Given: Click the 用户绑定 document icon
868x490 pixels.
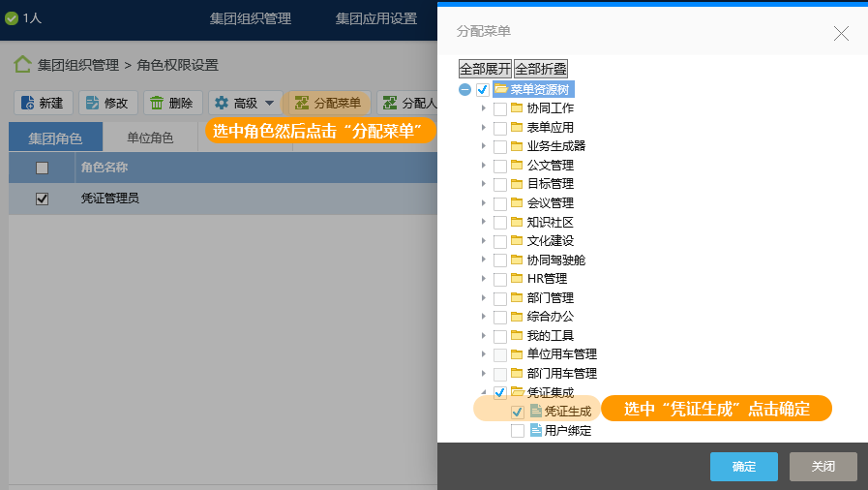Looking at the screenshot, I should pyautogui.click(x=536, y=430).
